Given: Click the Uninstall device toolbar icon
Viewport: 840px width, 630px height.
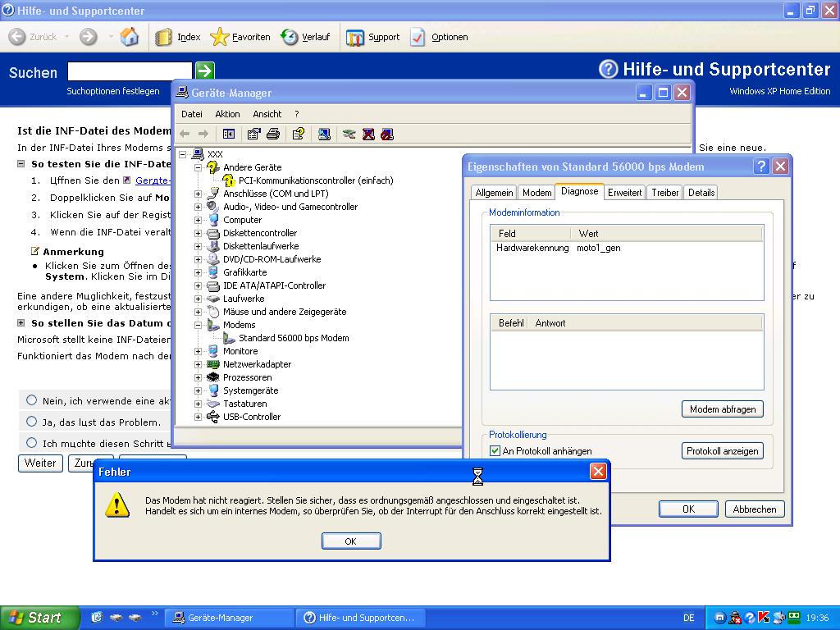Looking at the screenshot, I should (x=368, y=134).
